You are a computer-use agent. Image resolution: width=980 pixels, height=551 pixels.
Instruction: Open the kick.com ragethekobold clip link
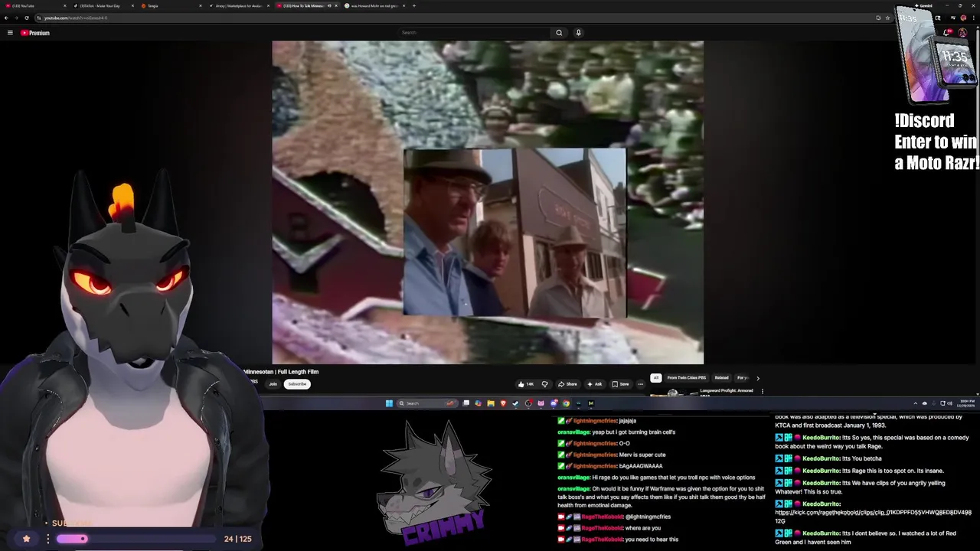click(x=873, y=517)
